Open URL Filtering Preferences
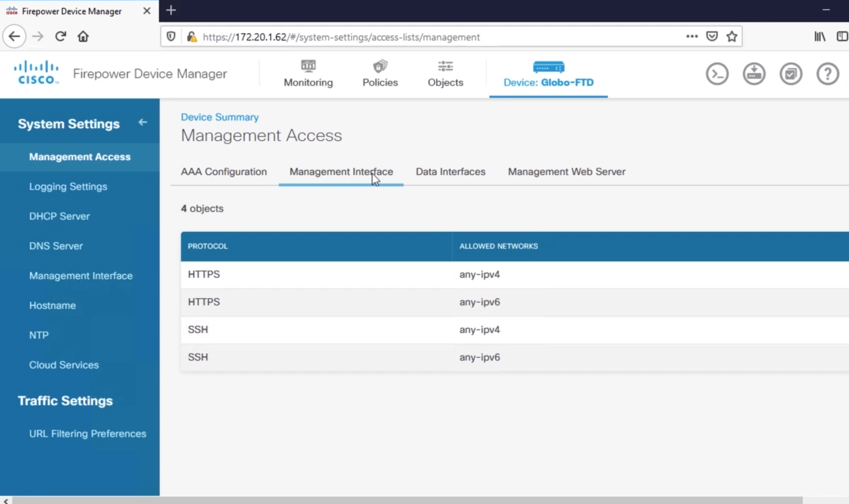The image size is (849, 504). pos(87,433)
